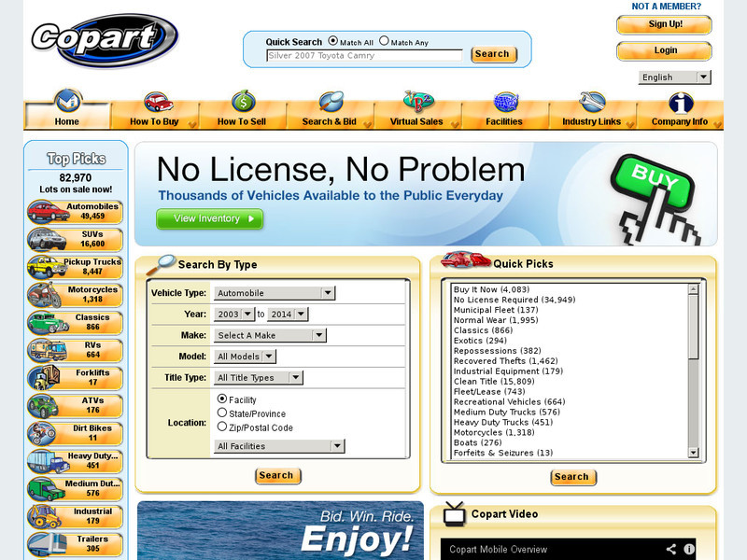Open the All Title Types dropdown
747x560 pixels.
click(x=259, y=378)
